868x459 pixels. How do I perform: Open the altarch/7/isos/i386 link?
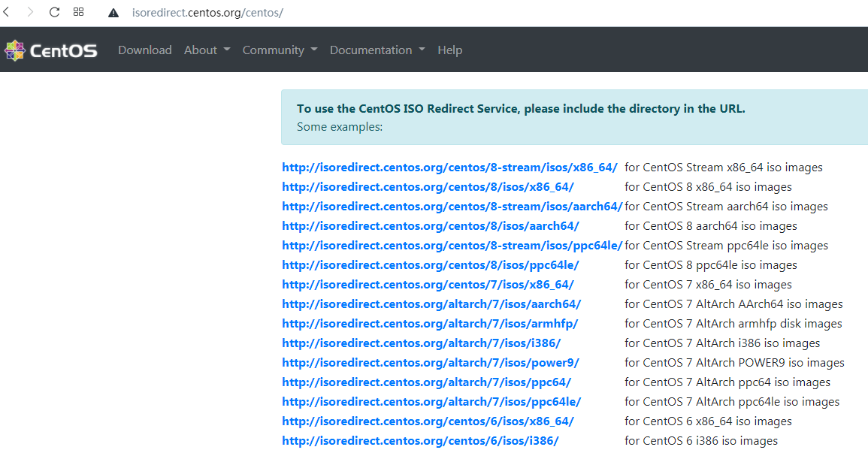click(x=422, y=343)
